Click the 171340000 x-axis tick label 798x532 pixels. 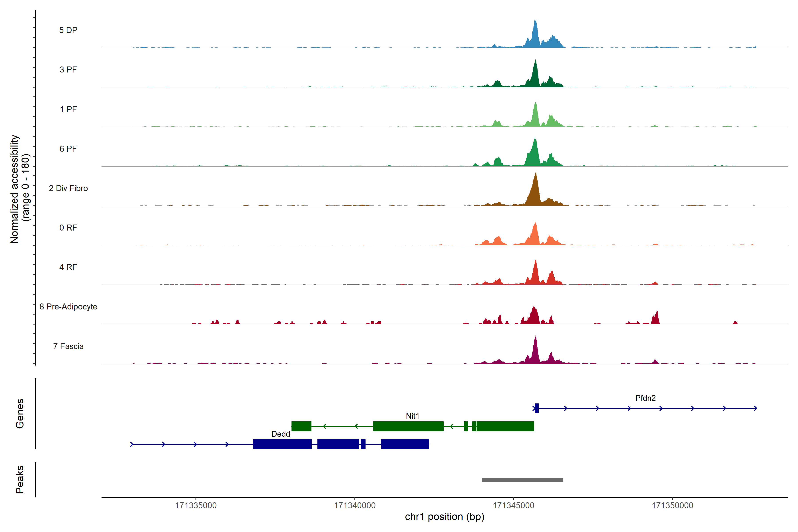355,506
